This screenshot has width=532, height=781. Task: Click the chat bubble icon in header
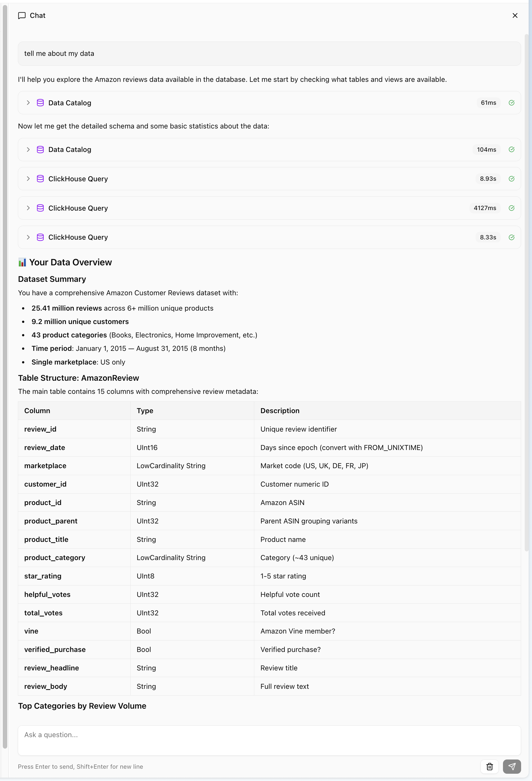22,15
